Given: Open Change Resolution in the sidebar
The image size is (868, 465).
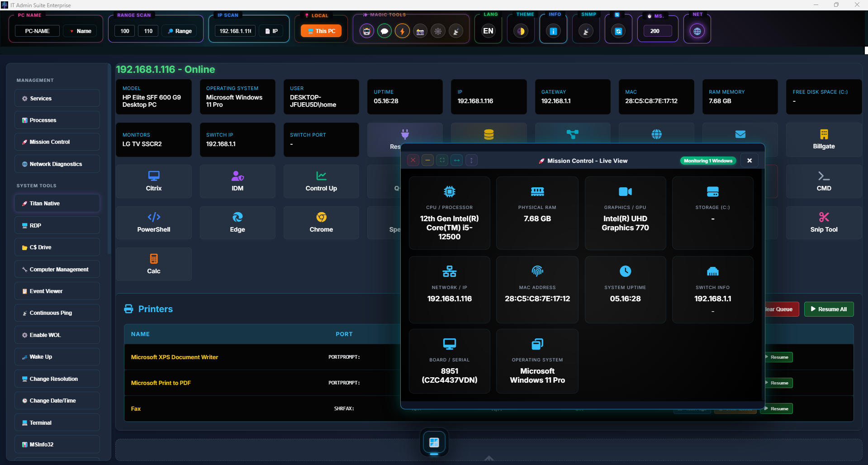Looking at the screenshot, I should coord(57,379).
